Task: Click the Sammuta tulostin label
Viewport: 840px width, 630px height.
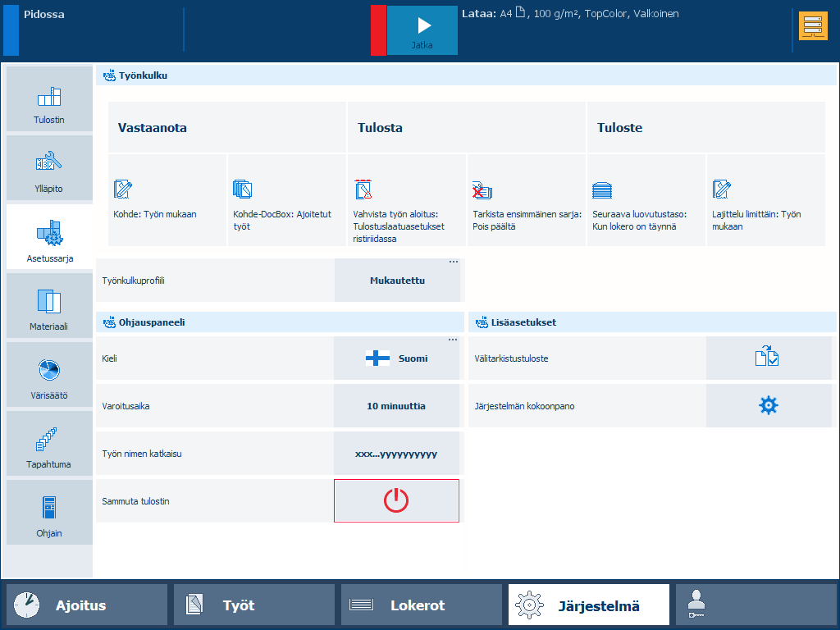Action: (x=135, y=501)
